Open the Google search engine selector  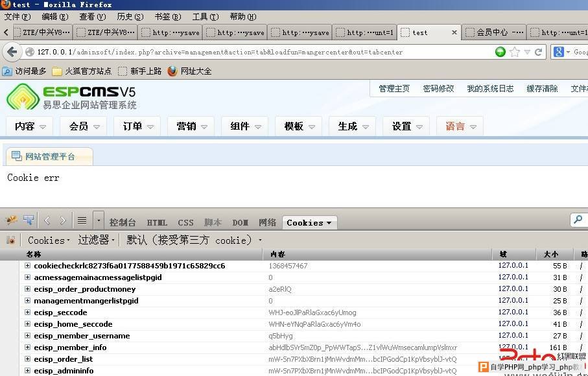[561, 52]
